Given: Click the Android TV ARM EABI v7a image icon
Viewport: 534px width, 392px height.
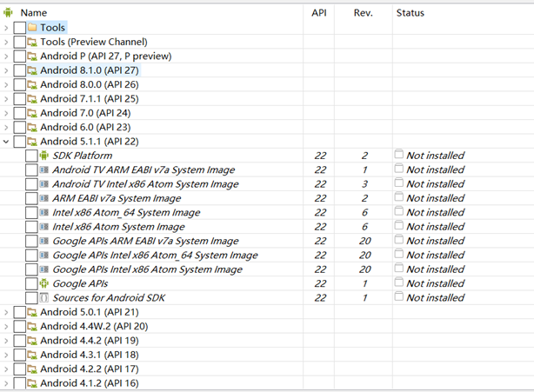Looking at the screenshot, I should (x=44, y=169).
